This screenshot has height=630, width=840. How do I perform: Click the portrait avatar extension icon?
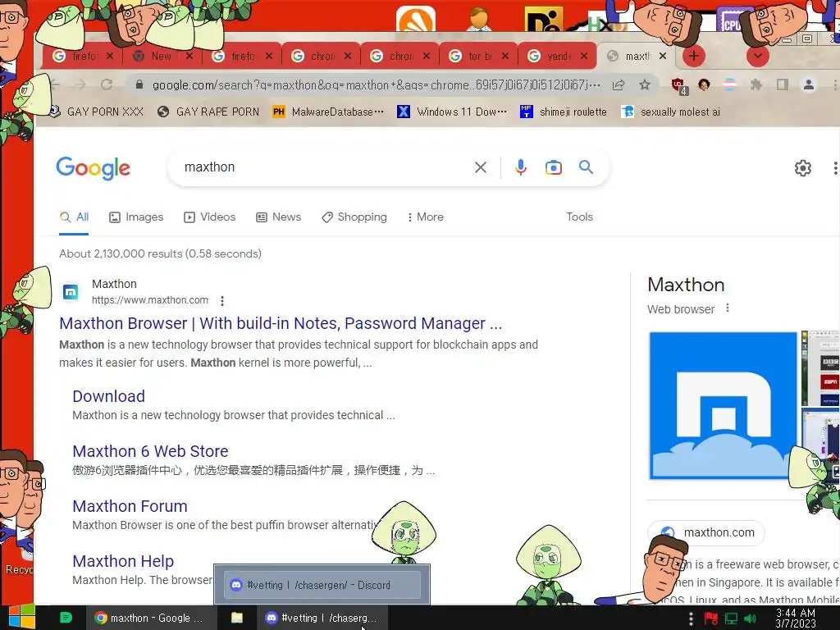[704, 84]
